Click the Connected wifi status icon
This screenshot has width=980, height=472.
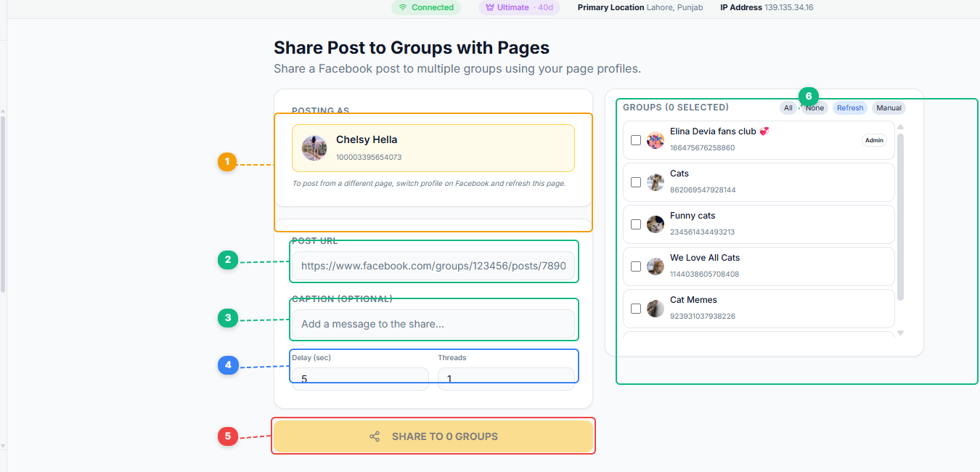click(x=403, y=7)
